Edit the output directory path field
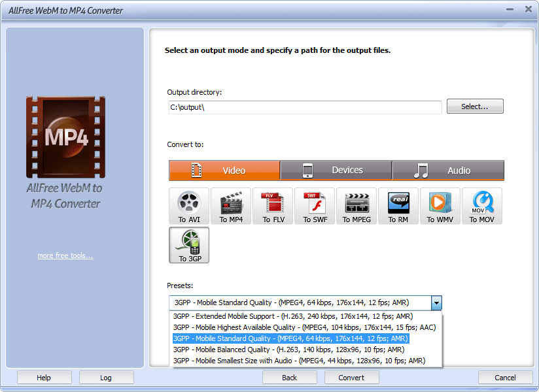Image resolution: width=539 pixels, height=392 pixels. click(304, 106)
